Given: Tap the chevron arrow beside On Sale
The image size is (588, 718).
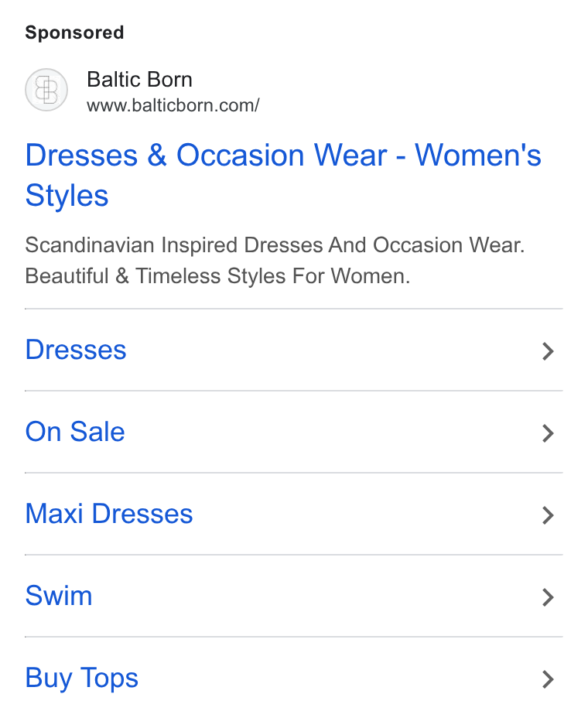Looking at the screenshot, I should (x=549, y=433).
